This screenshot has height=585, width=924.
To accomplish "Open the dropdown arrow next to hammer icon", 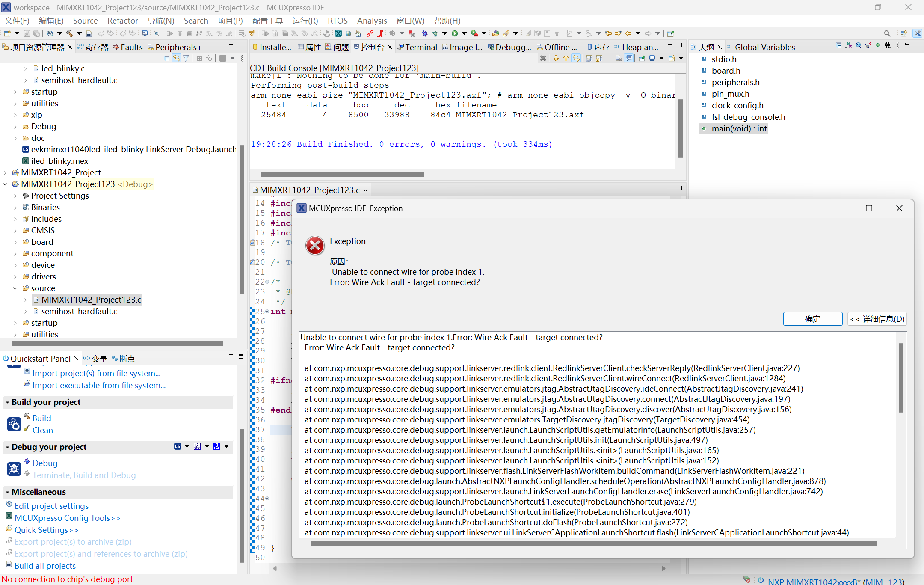I will tap(79, 33).
